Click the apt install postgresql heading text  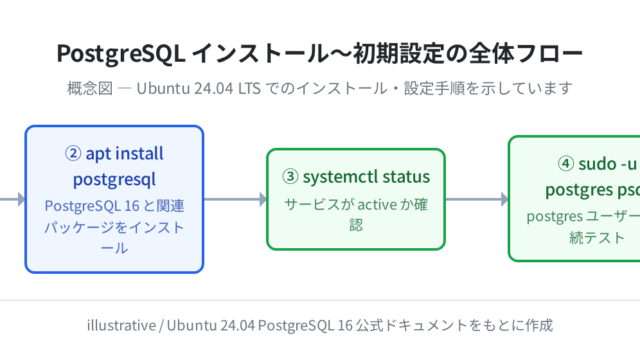[114, 166]
